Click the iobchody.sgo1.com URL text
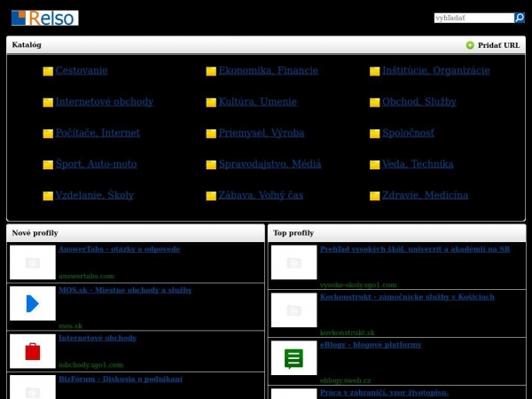Image resolution: width=532 pixels, height=399 pixels. coord(91,365)
